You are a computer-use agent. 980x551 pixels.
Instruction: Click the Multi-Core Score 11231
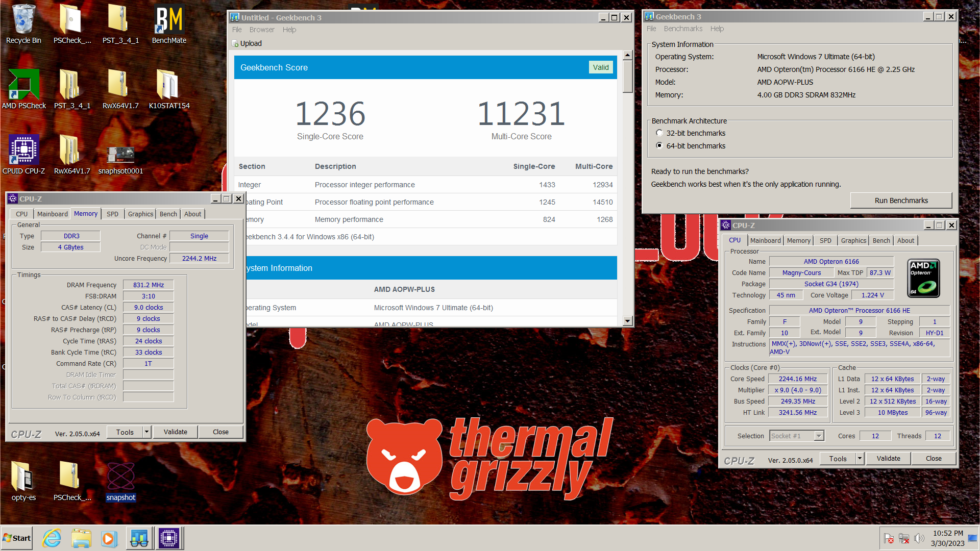(521, 114)
